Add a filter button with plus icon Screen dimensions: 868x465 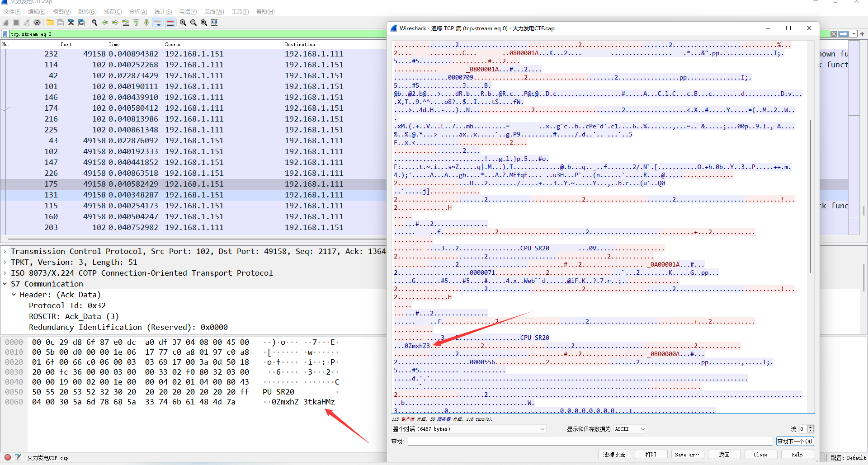pyautogui.click(x=862, y=34)
